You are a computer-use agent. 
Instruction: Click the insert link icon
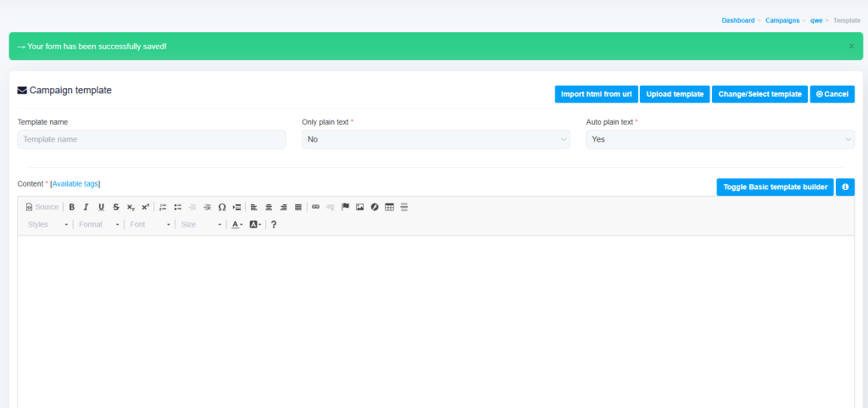[x=315, y=207]
